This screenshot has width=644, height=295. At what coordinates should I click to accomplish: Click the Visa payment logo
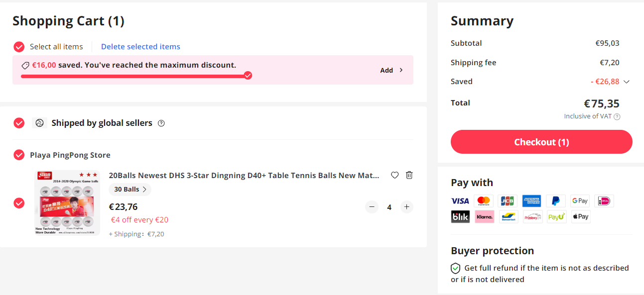tap(460, 201)
